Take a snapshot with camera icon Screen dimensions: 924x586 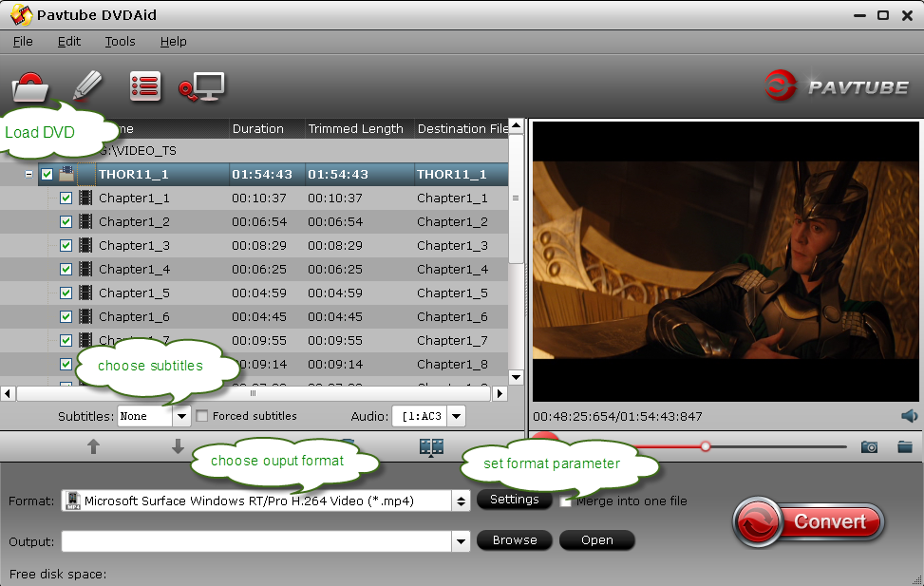[869, 447]
